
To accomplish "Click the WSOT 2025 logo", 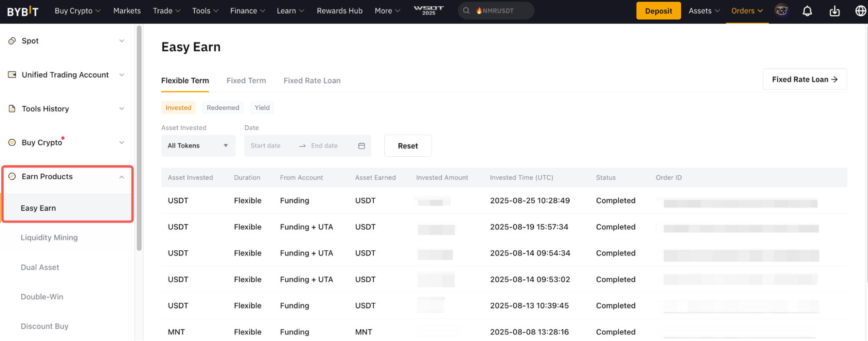I will (x=429, y=10).
